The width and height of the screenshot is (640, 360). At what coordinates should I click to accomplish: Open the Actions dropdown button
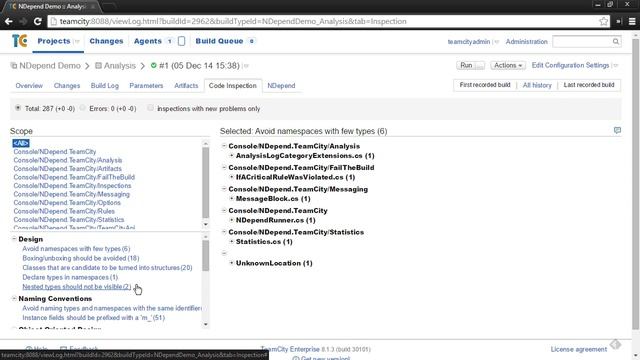508,65
